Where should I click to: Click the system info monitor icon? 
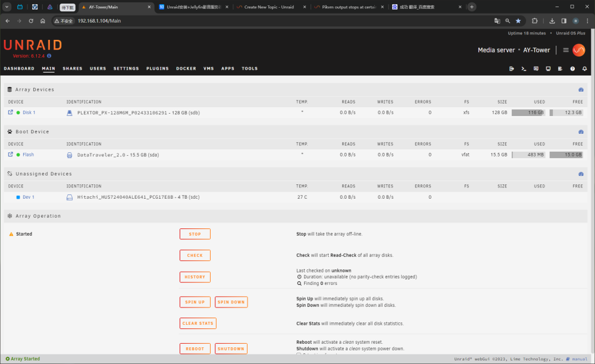point(548,68)
